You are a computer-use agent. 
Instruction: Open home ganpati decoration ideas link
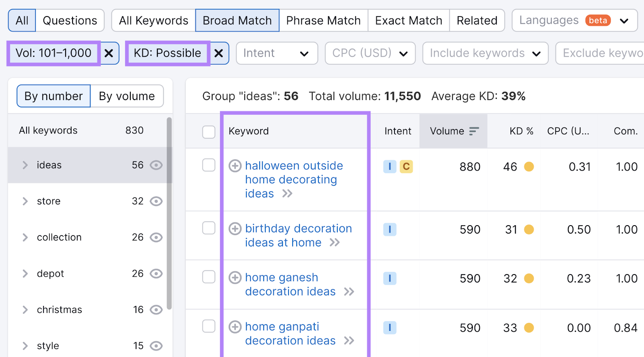(x=290, y=334)
